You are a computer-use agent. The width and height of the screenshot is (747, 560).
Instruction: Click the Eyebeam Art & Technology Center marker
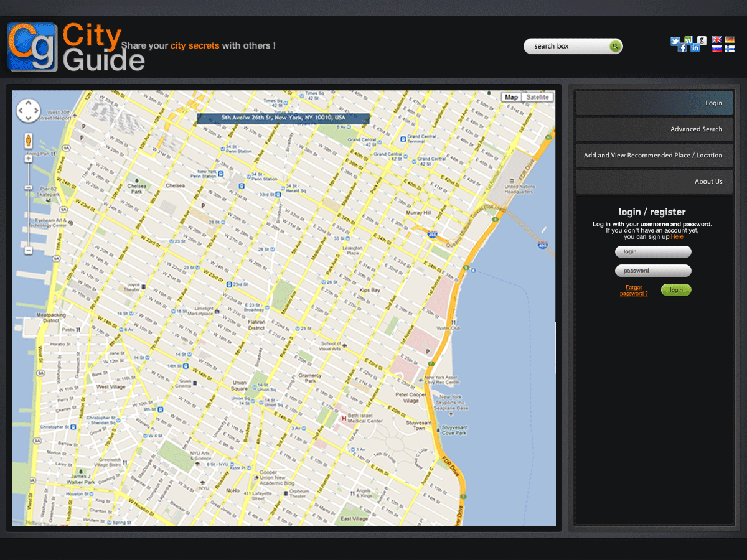[70, 222]
